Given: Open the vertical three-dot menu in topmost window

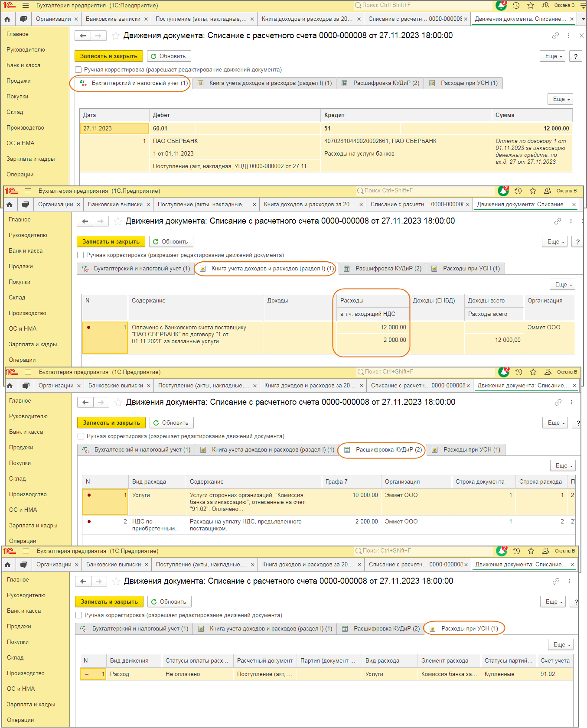Looking at the screenshot, I should tap(569, 36).
